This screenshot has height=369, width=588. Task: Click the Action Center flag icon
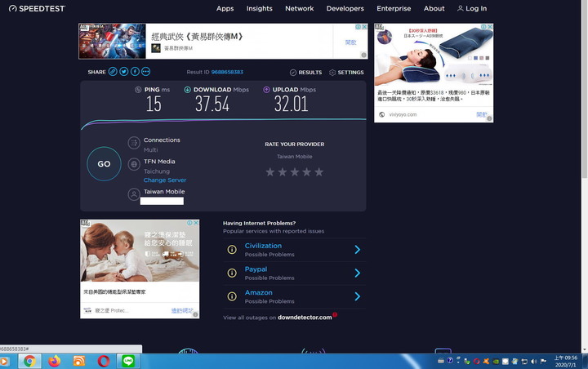pos(543,361)
